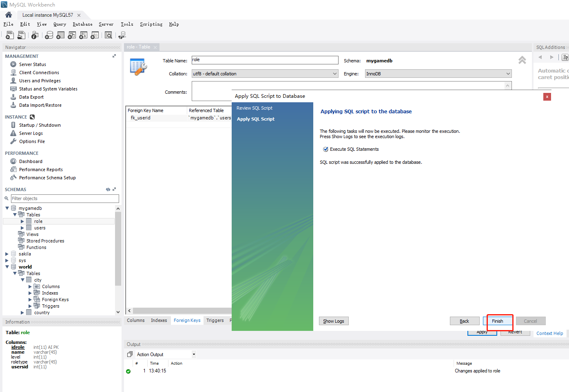This screenshot has height=392, width=569.
Task: Open Data Export
Action: pyautogui.click(x=31, y=97)
